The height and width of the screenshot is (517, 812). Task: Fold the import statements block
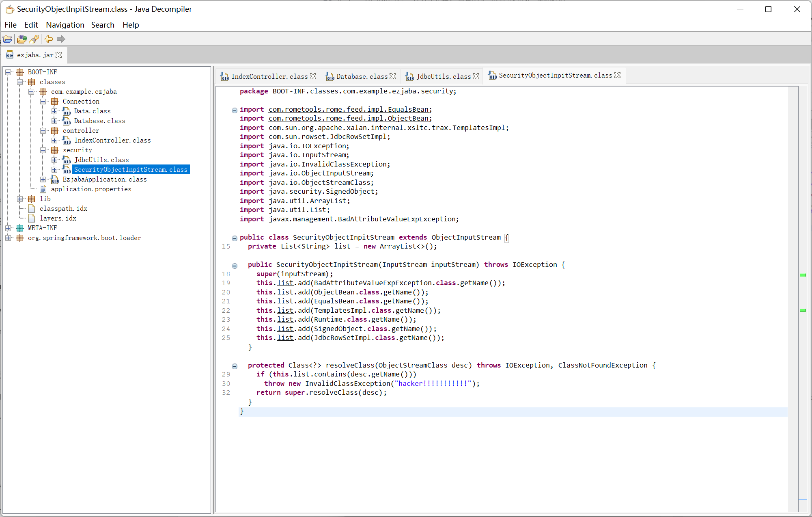tap(234, 110)
